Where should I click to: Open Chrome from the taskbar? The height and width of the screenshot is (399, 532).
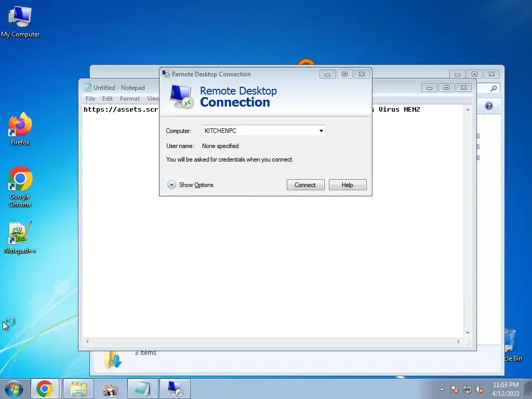tap(45, 389)
